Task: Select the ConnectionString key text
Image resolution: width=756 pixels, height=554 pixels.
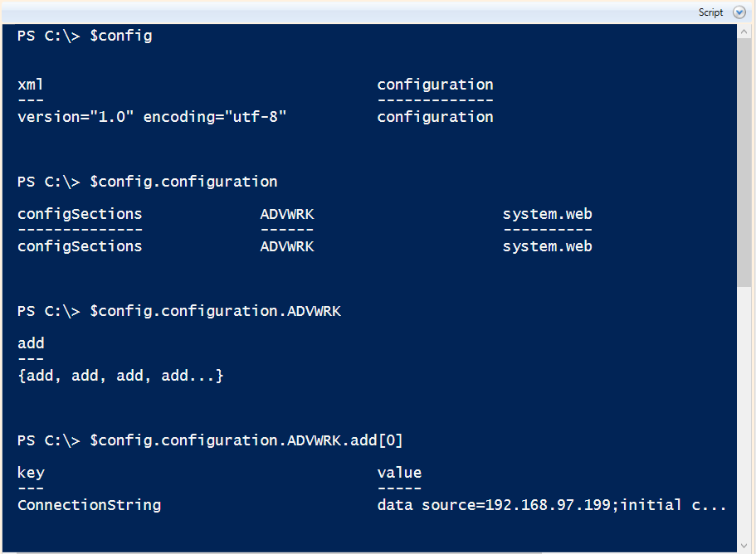Action: click(89, 504)
